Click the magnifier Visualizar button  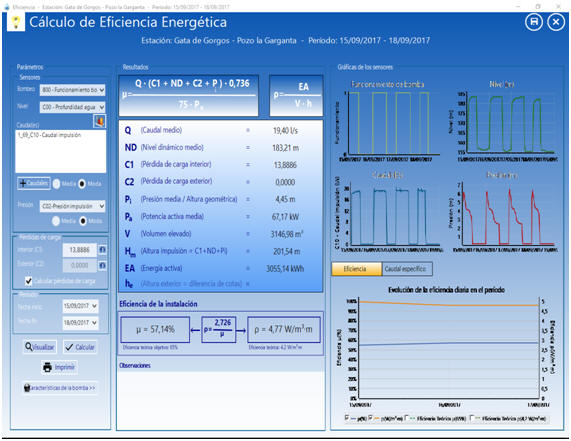click(x=40, y=347)
